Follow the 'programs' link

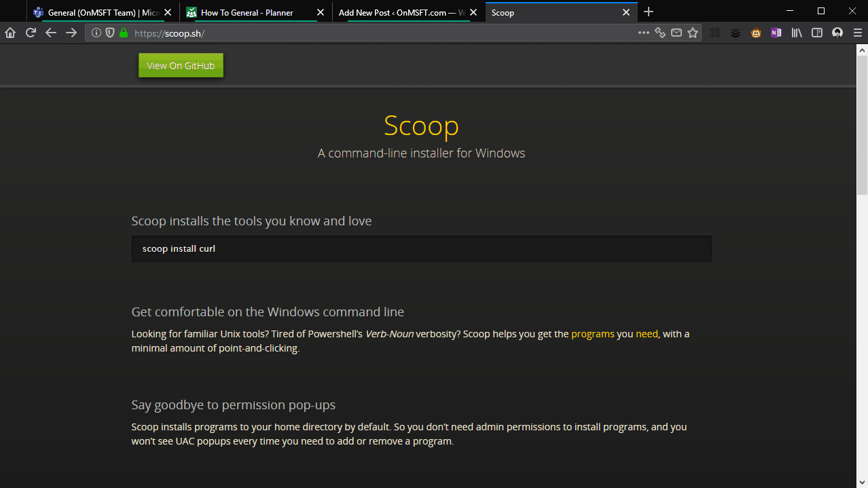coord(593,334)
